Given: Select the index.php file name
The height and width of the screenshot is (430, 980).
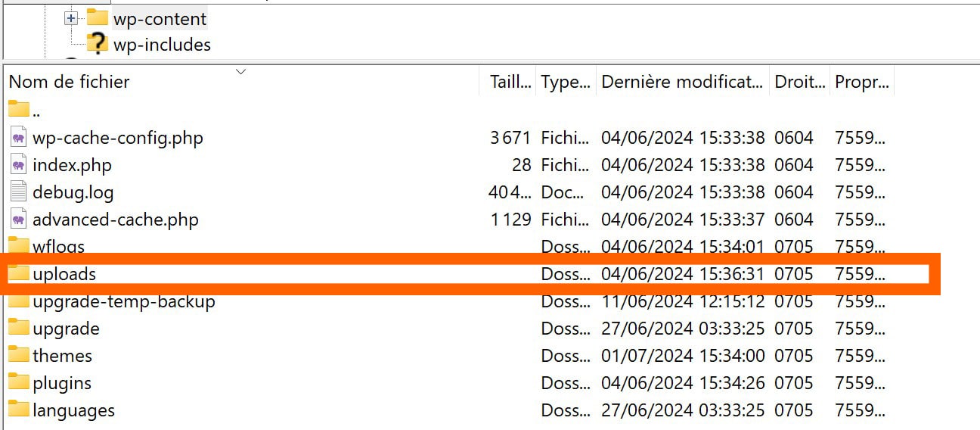Looking at the screenshot, I should click(72, 165).
